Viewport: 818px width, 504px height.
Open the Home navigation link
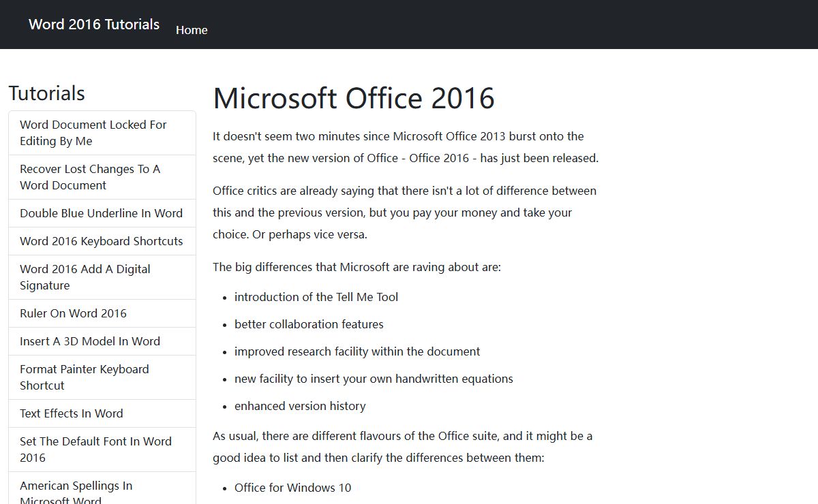pos(192,30)
